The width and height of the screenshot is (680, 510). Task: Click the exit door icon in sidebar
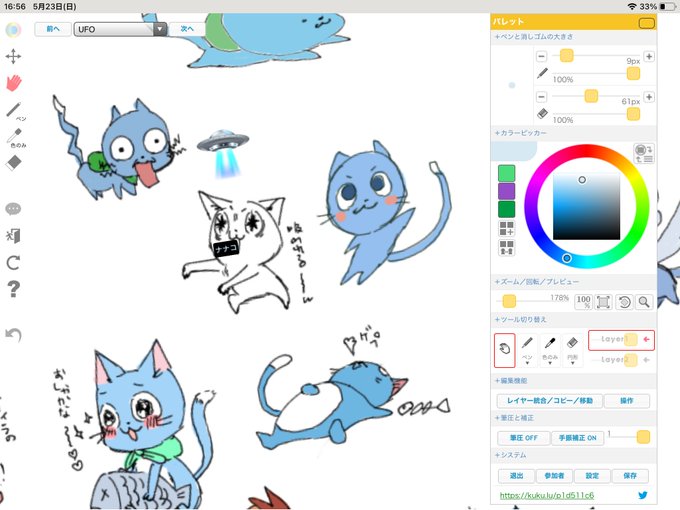13,236
